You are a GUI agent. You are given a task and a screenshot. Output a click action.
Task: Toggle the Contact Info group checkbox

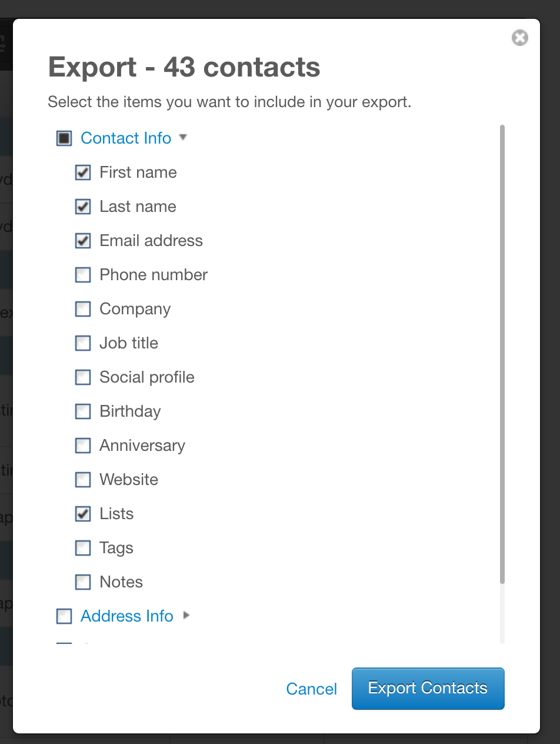[64, 138]
